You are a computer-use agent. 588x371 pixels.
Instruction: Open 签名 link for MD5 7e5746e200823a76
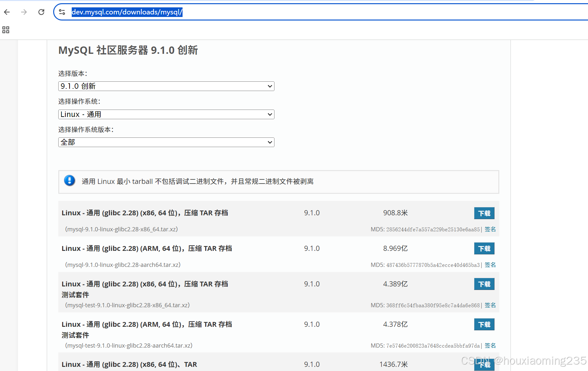click(490, 346)
